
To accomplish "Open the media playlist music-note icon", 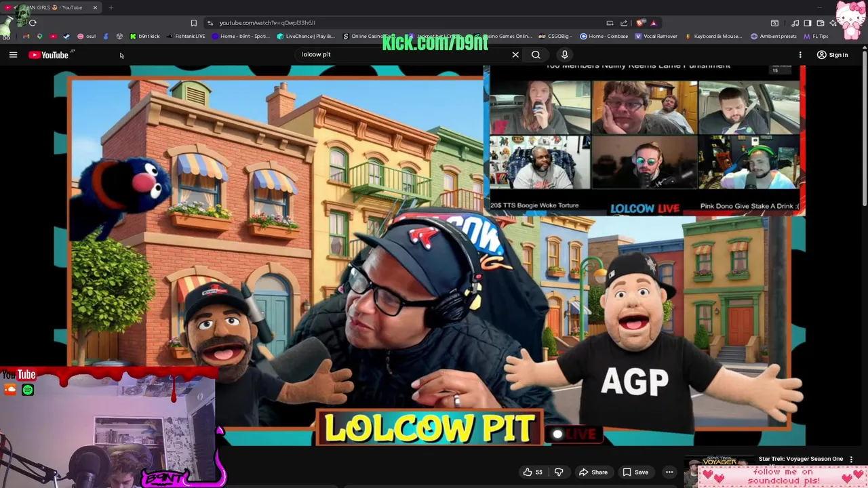I will pos(795,22).
